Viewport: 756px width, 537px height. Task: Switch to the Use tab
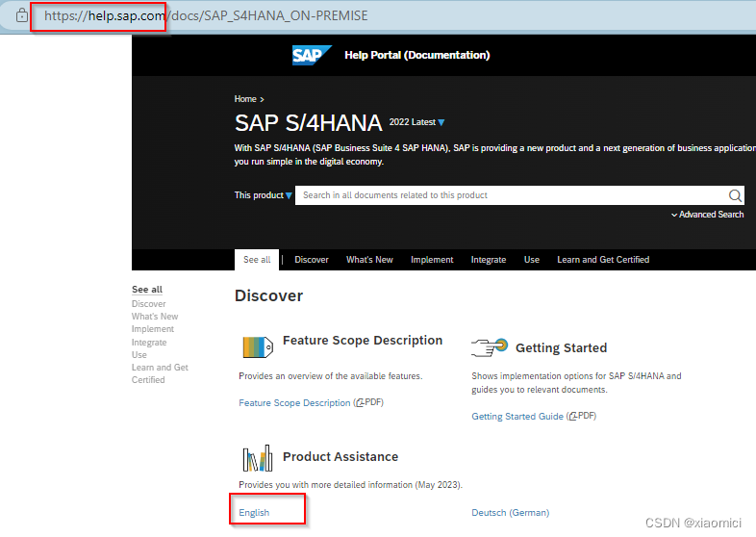coord(532,260)
